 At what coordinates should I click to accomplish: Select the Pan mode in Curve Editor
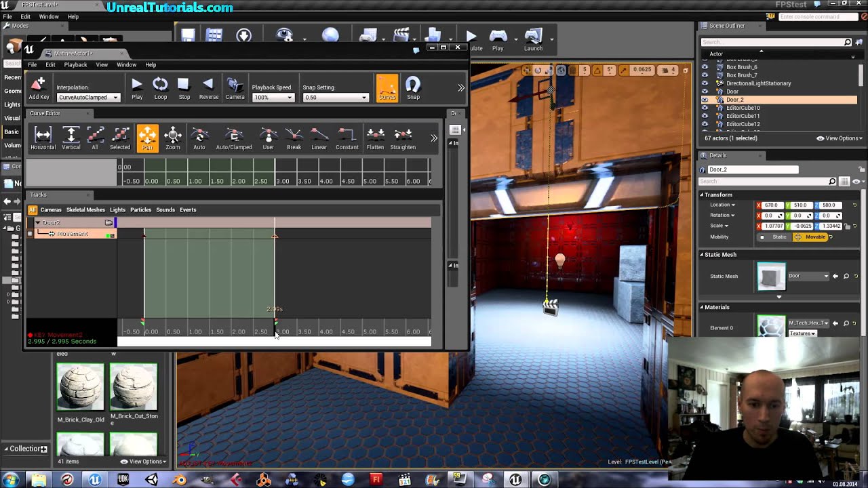click(147, 138)
